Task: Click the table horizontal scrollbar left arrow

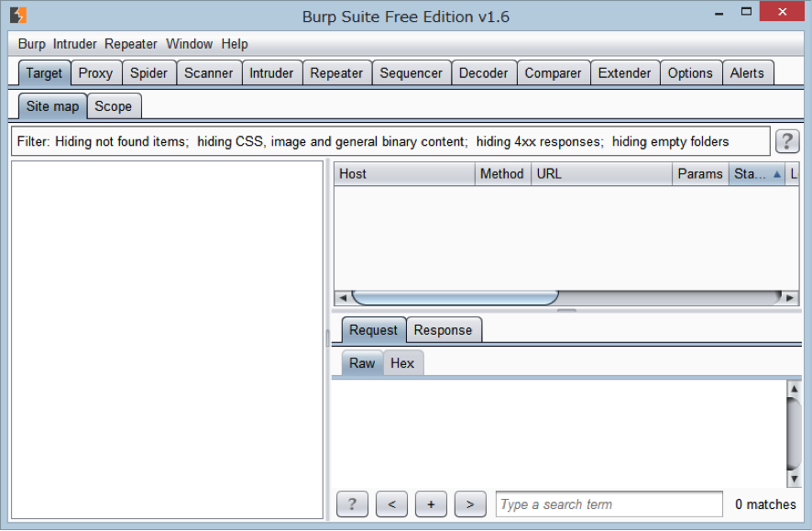Action: 342,298
